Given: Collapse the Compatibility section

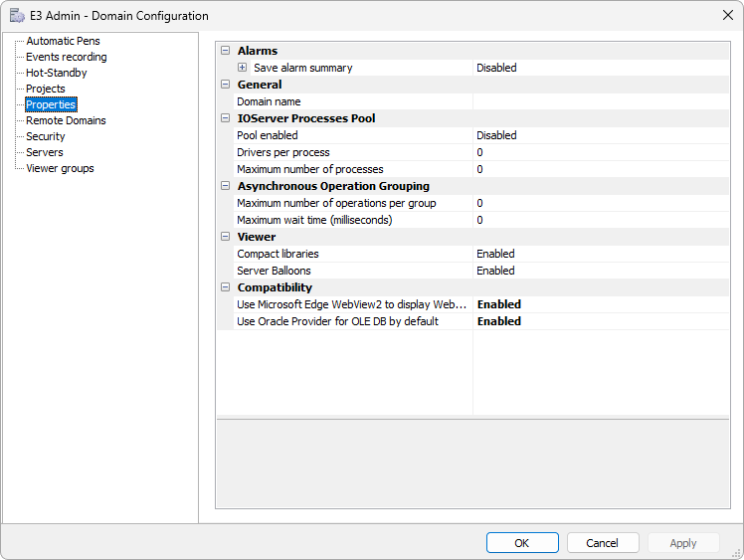Looking at the screenshot, I should (226, 287).
